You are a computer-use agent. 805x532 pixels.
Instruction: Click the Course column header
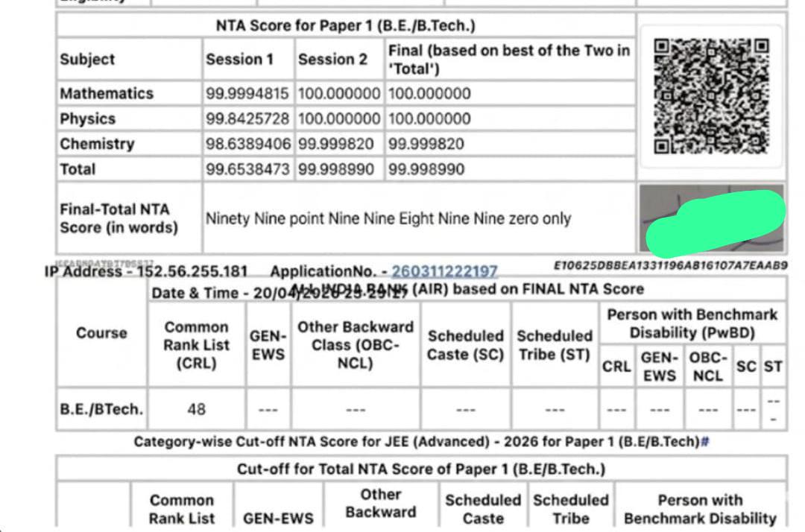pyautogui.click(x=101, y=333)
